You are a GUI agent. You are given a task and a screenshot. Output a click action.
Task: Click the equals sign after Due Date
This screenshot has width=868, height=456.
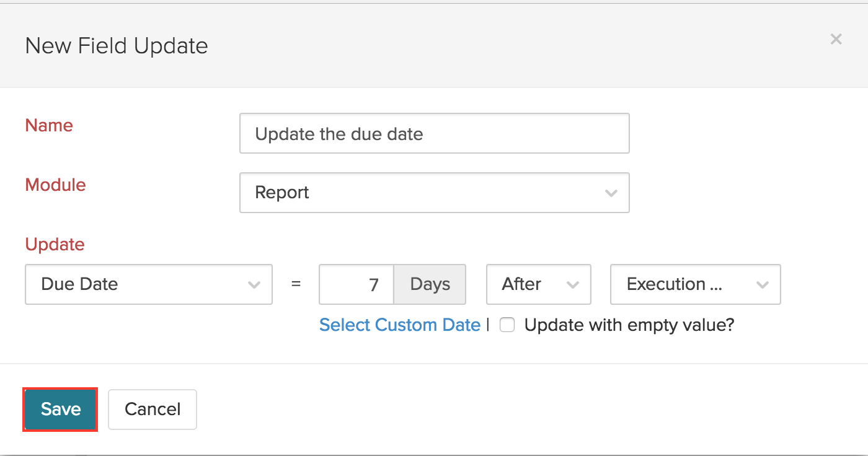296,284
